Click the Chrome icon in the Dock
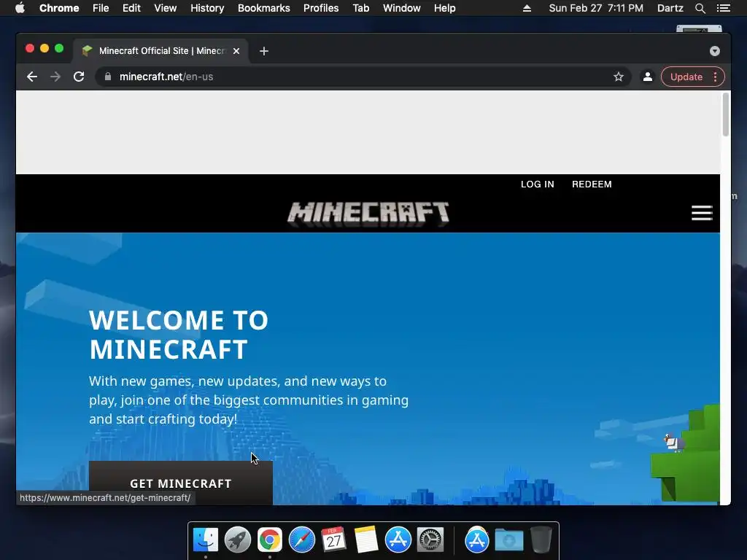This screenshot has height=560, width=747. click(270, 540)
